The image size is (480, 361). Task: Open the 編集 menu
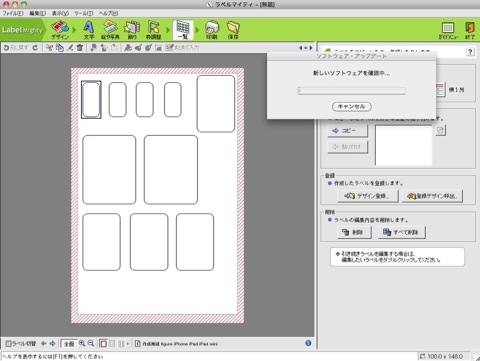pos(38,13)
